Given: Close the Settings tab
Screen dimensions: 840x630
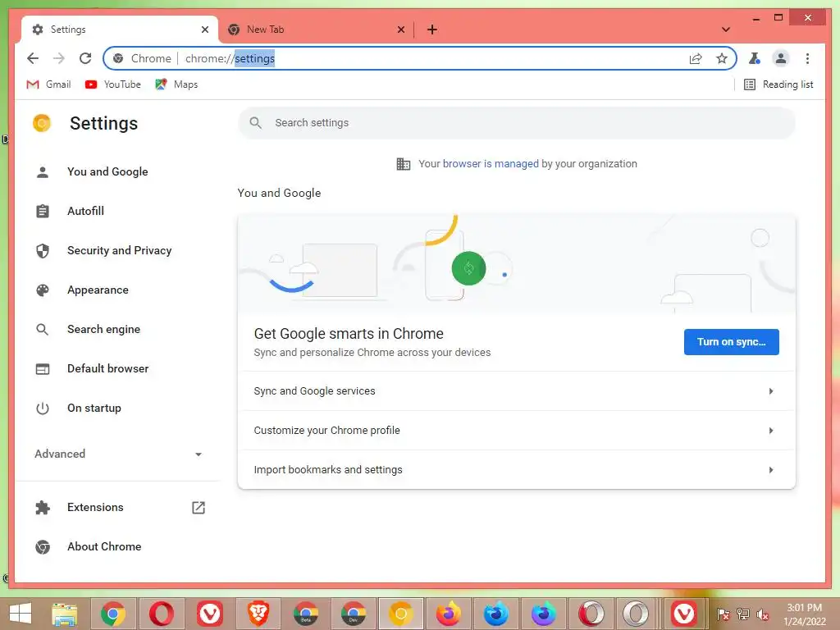Looking at the screenshot, I should coord(204,30).
